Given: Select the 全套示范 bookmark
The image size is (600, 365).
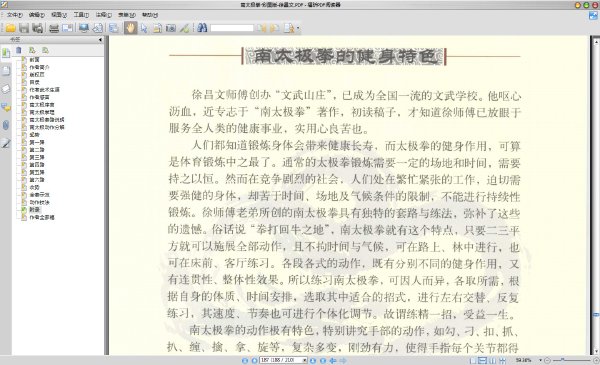Looking at the screenshot, I should [39, 195].
